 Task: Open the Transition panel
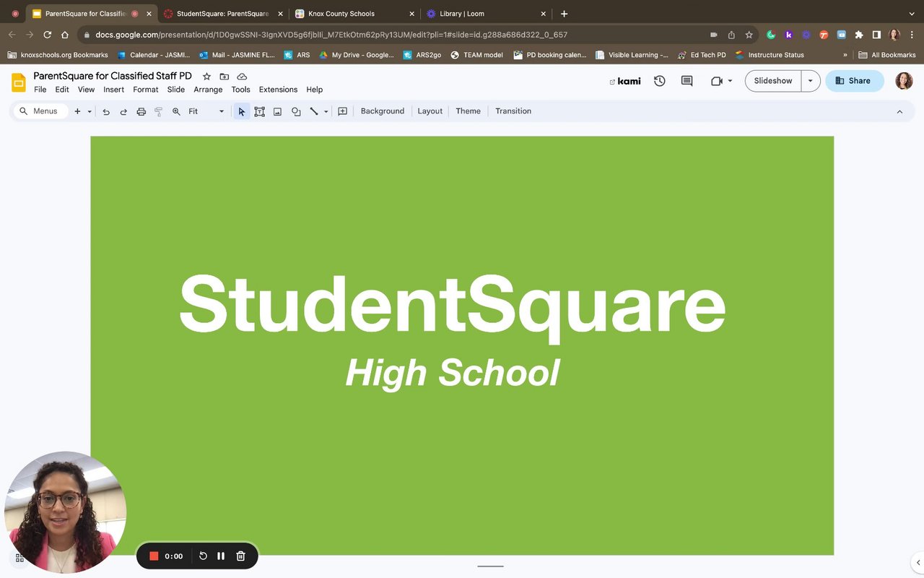pyautogui.click(x=513, y=111)
